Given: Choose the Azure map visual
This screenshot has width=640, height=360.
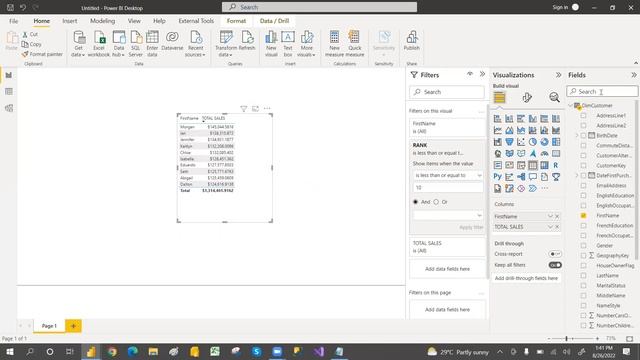Looking at the screenshot, I should [533, 153].
